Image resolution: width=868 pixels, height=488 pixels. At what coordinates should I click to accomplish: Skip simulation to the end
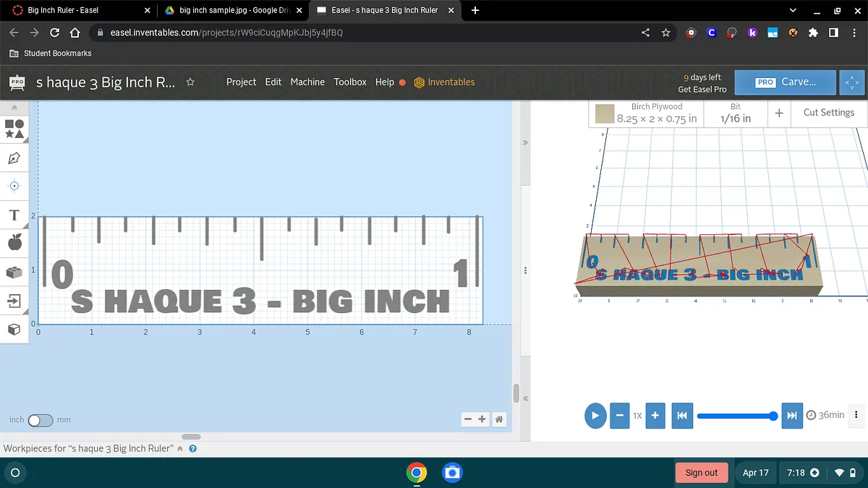click(x=792, y=416)
